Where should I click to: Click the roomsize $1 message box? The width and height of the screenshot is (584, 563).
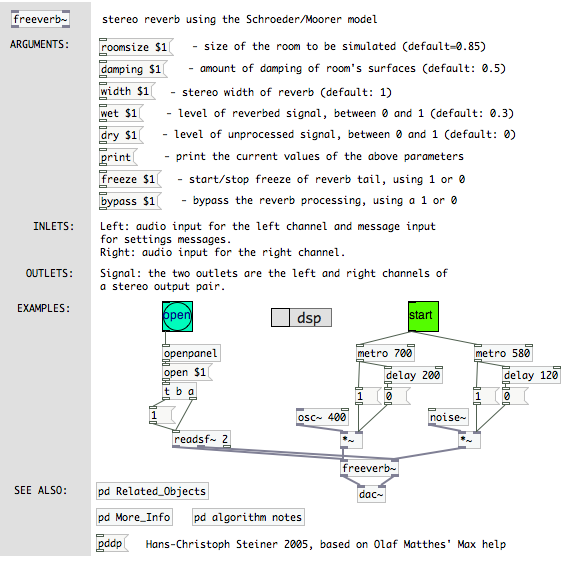(x=136, y=47)
